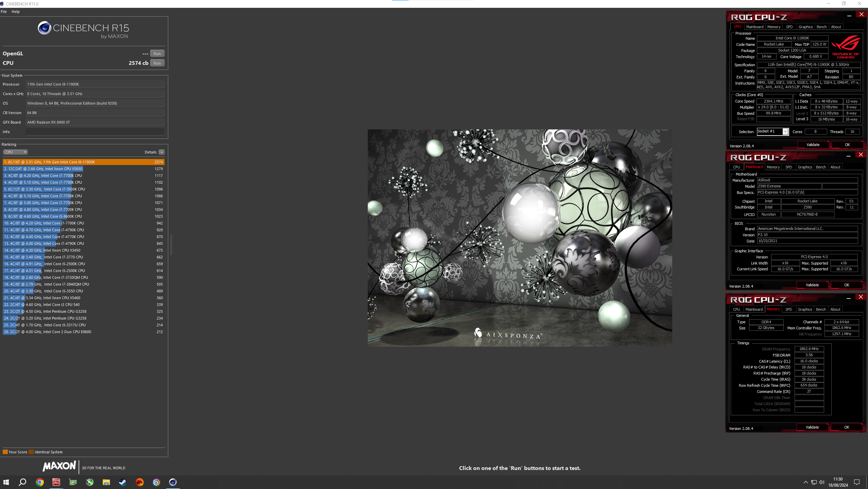Click the Z590 Extreme model field
The width and height of the screenshot is (868, 489).
[x=789, y=186]
